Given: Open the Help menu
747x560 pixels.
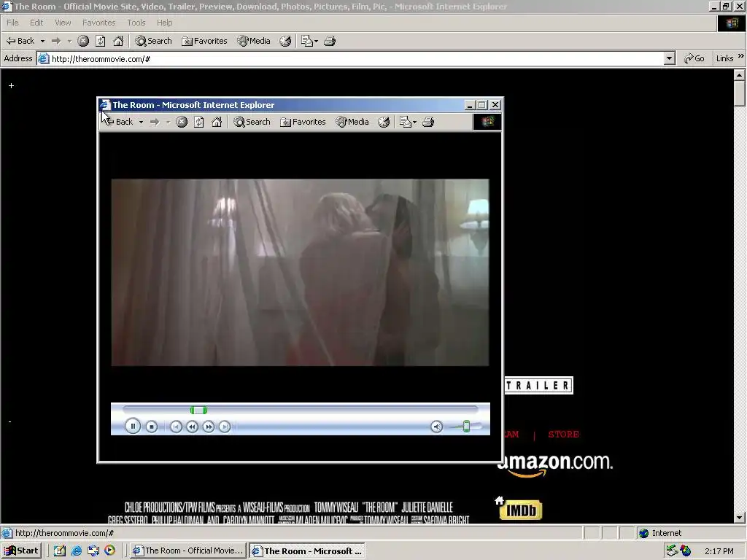Looking at the screenshot, I should click(164, 23).
